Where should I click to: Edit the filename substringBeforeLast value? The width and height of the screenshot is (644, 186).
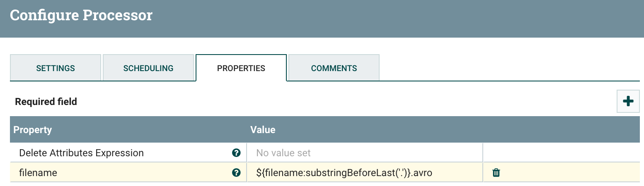[x=344, y=173]
